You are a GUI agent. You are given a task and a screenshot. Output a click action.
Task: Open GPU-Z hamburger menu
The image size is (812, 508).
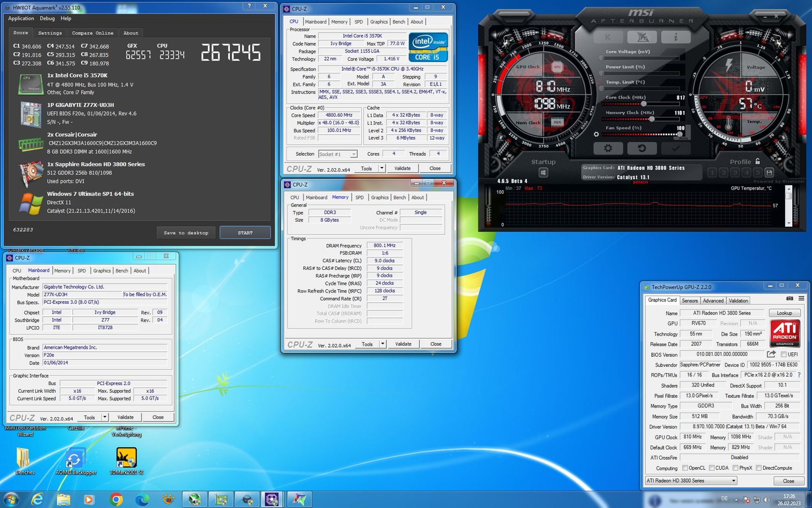point(801,299)
